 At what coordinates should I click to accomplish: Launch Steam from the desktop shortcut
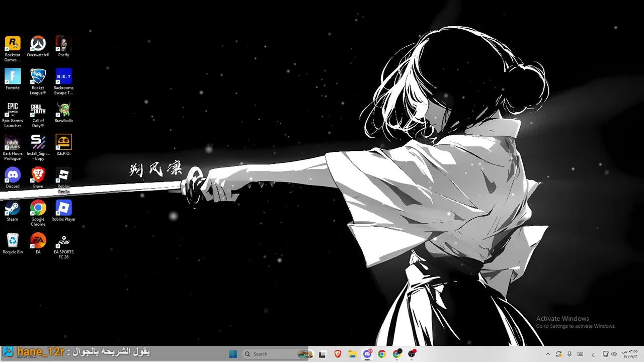pos(13,211)
